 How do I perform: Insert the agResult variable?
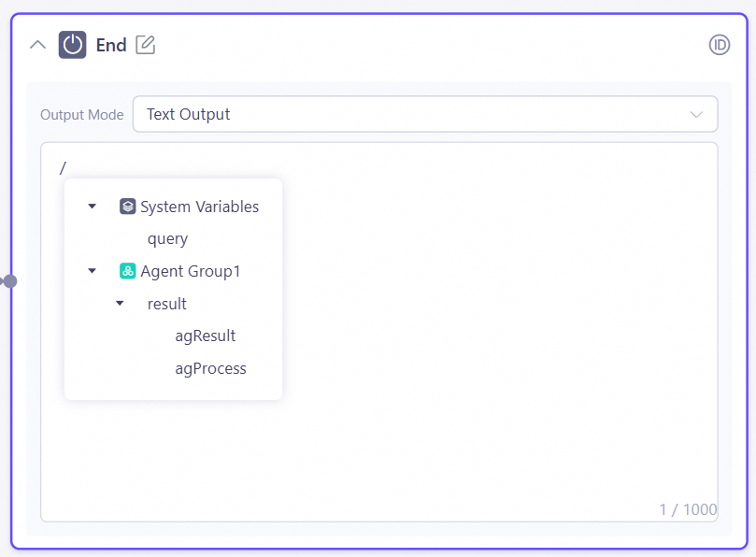206,336
